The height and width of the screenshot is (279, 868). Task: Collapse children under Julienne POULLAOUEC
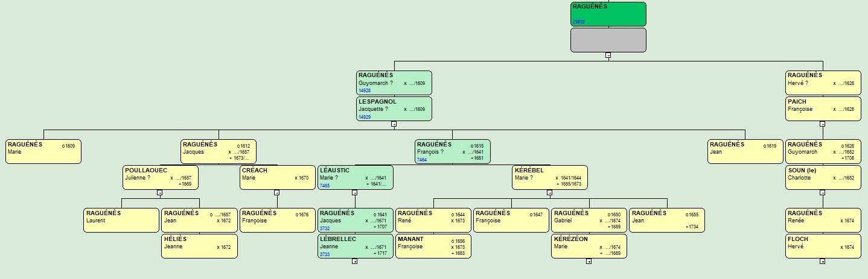tap(159, 192)
